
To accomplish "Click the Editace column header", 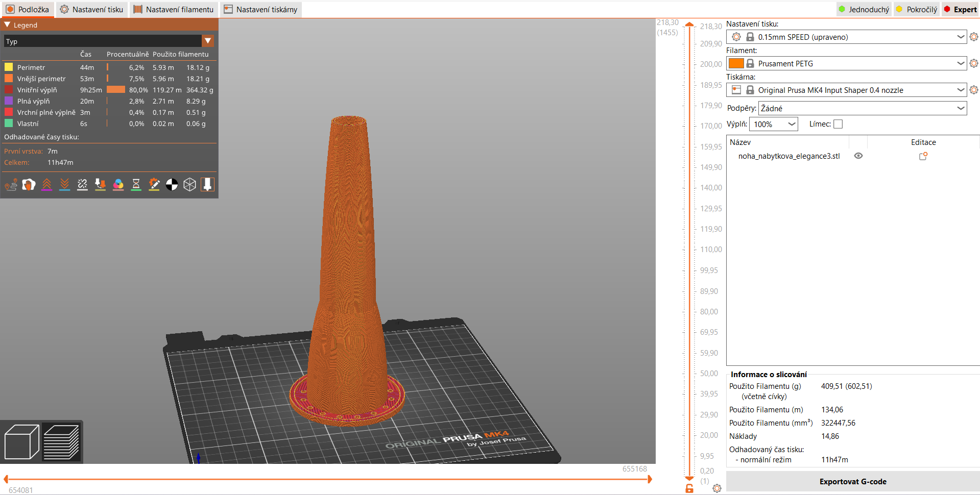I will (923, 142).
